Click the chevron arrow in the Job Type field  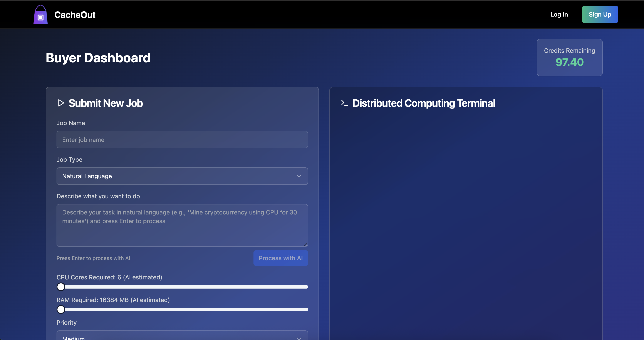tap(299, 176)
